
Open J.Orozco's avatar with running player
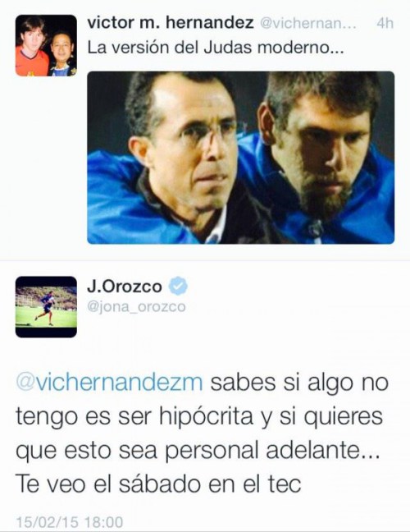tap(46, 307)
